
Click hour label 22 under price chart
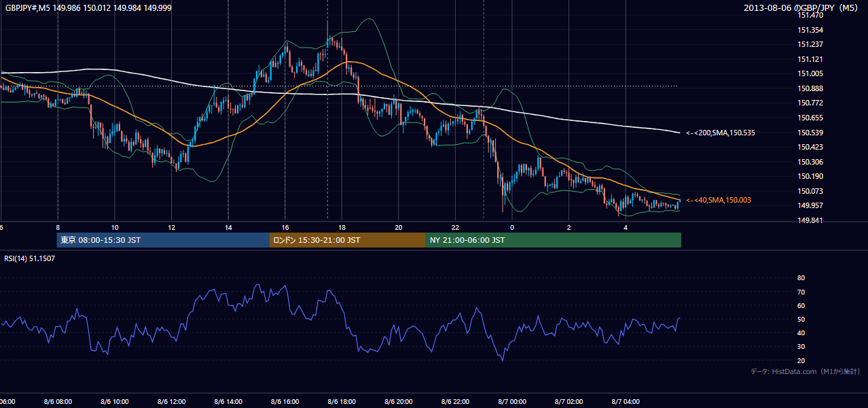455,227
